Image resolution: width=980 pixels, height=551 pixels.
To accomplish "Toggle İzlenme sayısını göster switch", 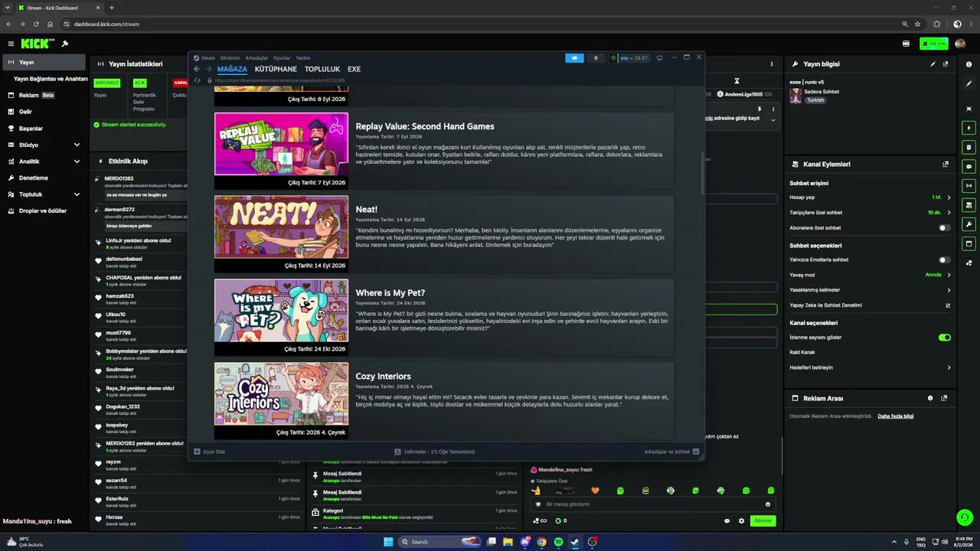I will point(945,337).
